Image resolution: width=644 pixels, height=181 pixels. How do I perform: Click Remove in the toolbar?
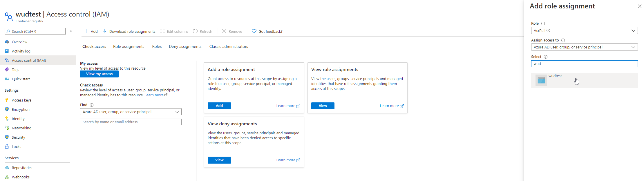(x=232, y=31)
